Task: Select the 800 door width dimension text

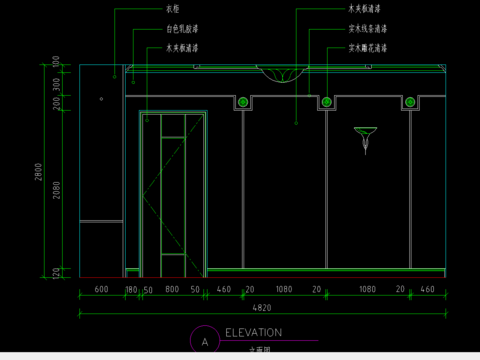Action: 172,289
